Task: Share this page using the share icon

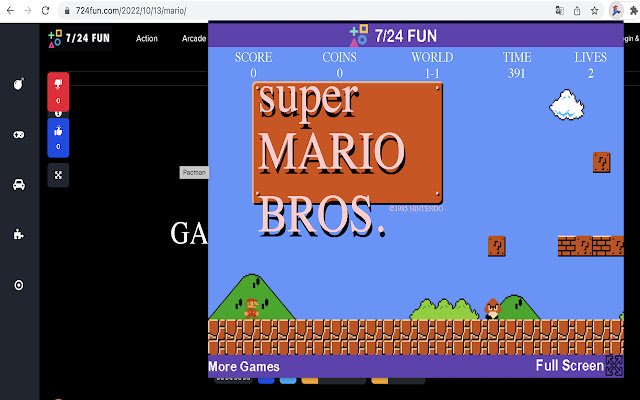Action: click(577, 11)
